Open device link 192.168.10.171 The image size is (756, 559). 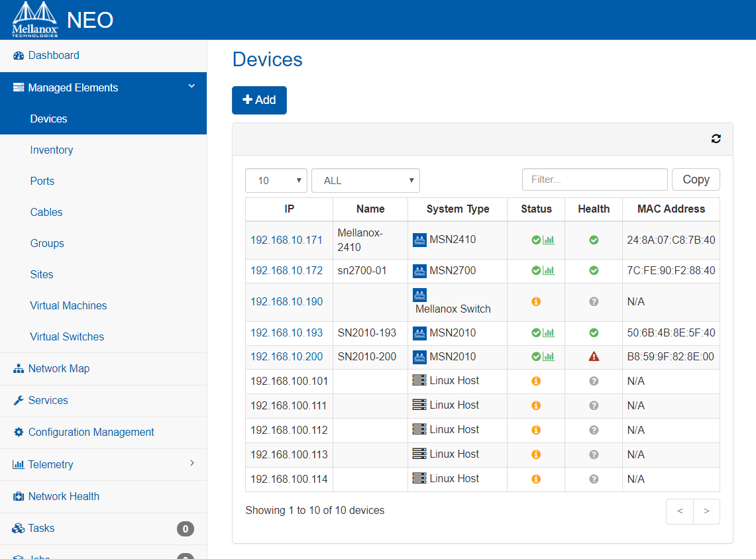click(286, 240)
